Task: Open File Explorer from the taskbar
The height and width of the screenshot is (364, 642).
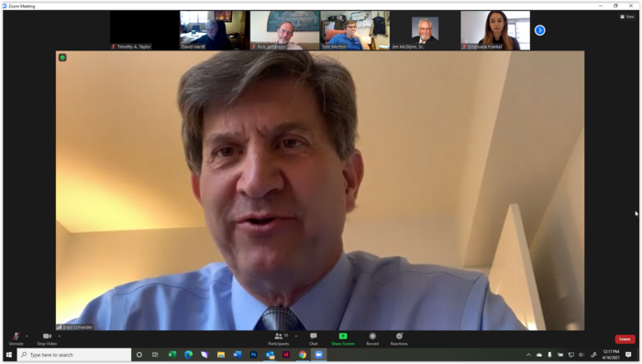Action: coord(221,355)
